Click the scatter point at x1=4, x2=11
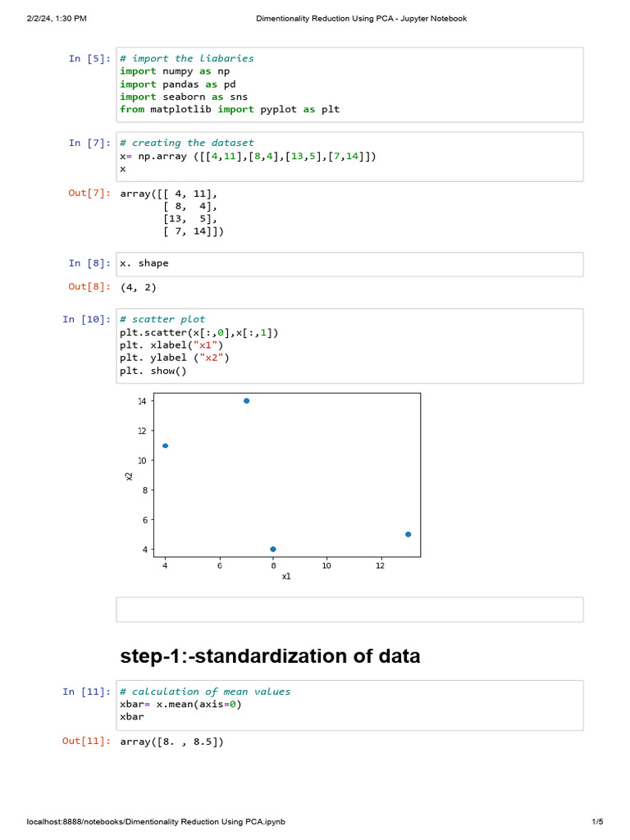This screenshot has width=630, height=840. pos(166,445)
